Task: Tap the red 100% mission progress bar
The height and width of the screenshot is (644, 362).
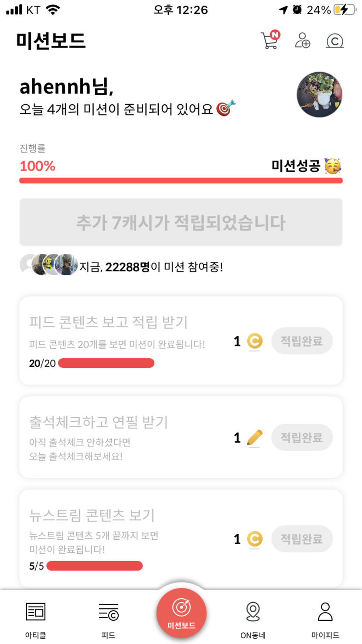Action: [x=181, y=181]
